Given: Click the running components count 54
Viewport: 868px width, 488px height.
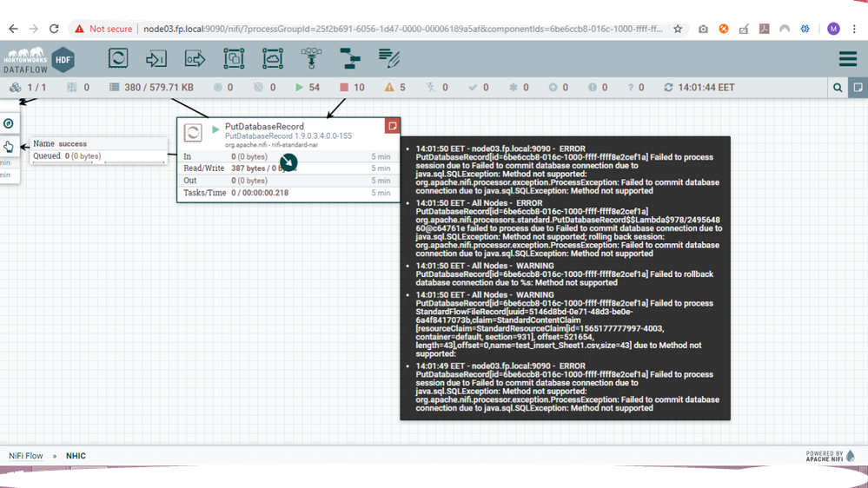Looking at the screenshot, I should (x=308, y=88).
